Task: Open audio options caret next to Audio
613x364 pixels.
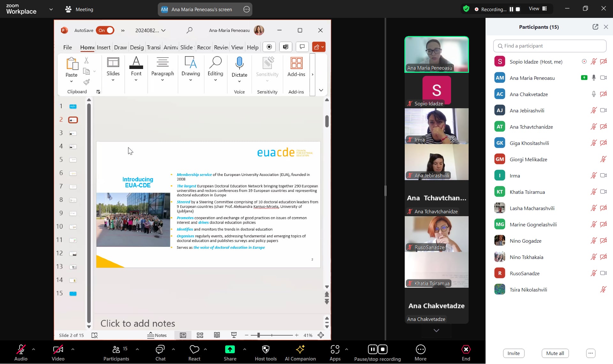Action: (34, 349)
